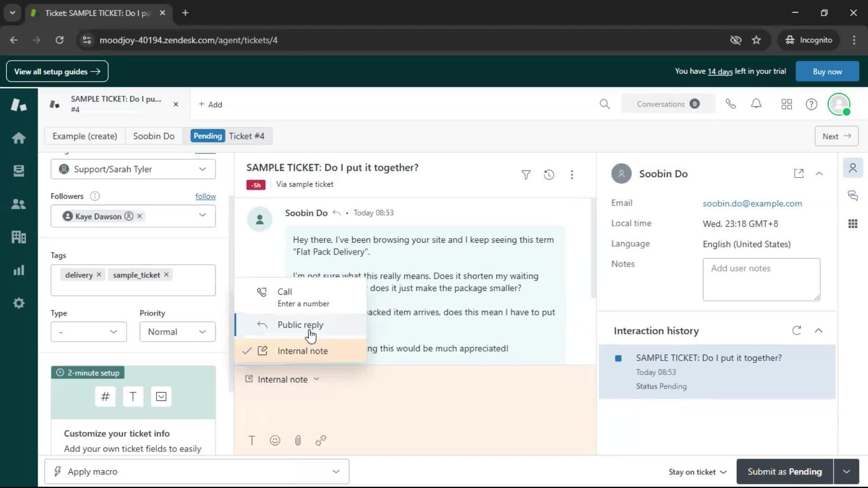Open submit status options arrow

pyautogui.click(x=846, y=472)
